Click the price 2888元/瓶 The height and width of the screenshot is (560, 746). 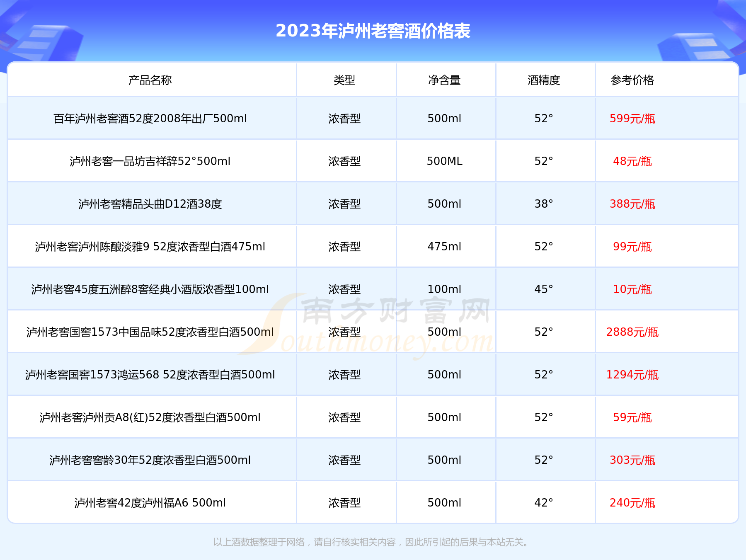[632, 332]
